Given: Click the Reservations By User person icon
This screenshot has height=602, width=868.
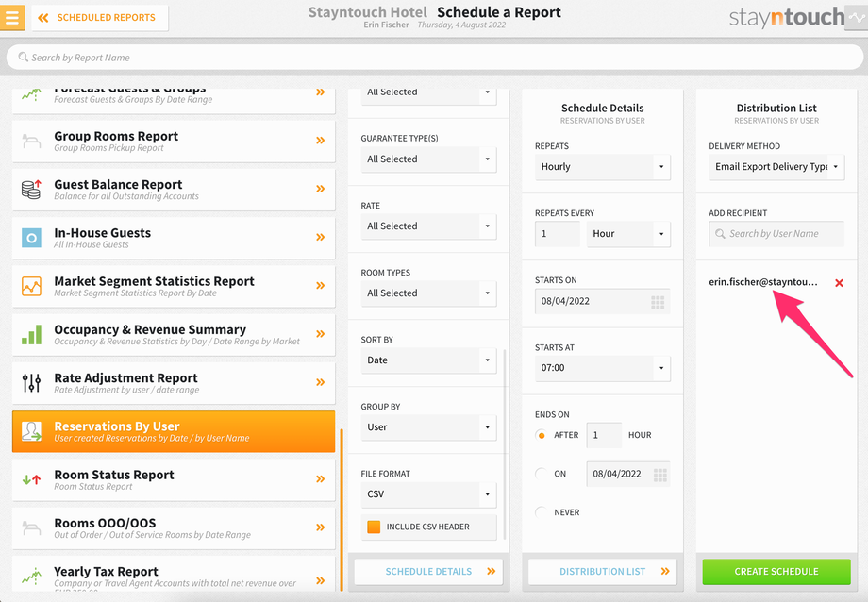Looking at the screenshot, I should tap(31, 431).
